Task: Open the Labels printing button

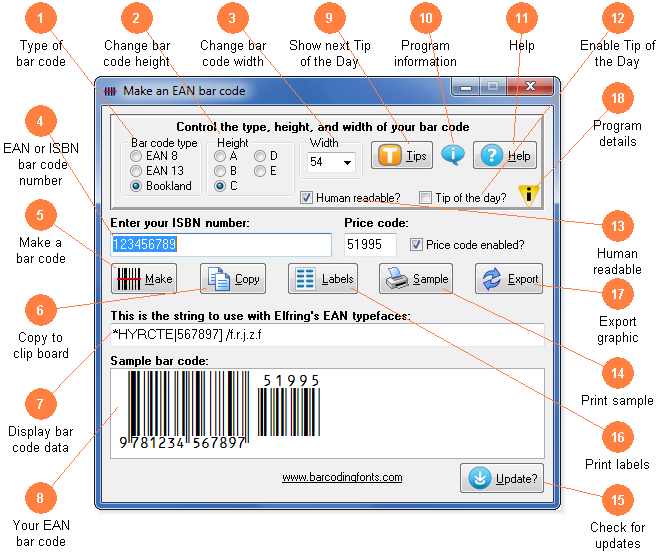Action: coord(323,279)
